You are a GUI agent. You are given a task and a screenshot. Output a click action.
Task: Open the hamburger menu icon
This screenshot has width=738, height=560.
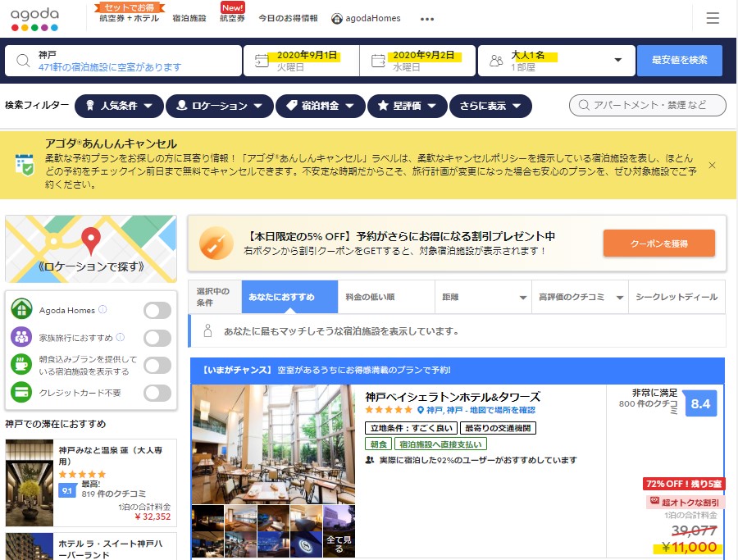[x=713, y=18]
